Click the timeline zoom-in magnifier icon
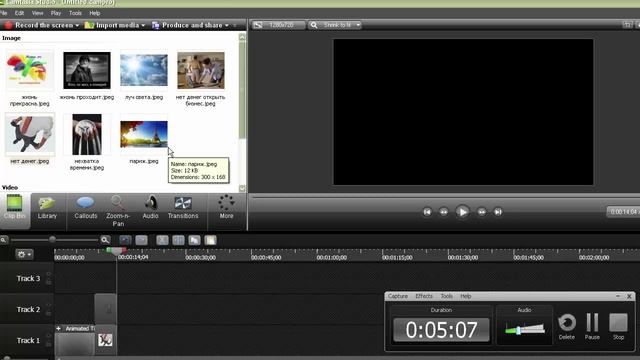This screenshot has width=640, height=360. click(x=105, y=240)
